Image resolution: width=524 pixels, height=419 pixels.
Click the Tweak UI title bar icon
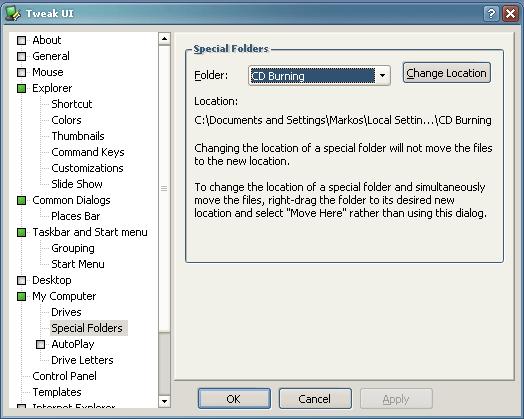(13, 13)
